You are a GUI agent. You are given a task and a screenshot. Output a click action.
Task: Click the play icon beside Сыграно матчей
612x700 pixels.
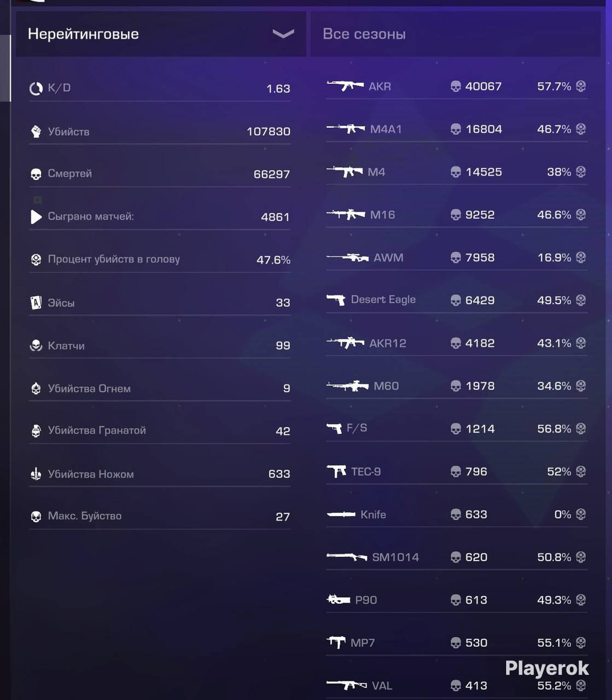pyautogui.click(x=36, y=217)
